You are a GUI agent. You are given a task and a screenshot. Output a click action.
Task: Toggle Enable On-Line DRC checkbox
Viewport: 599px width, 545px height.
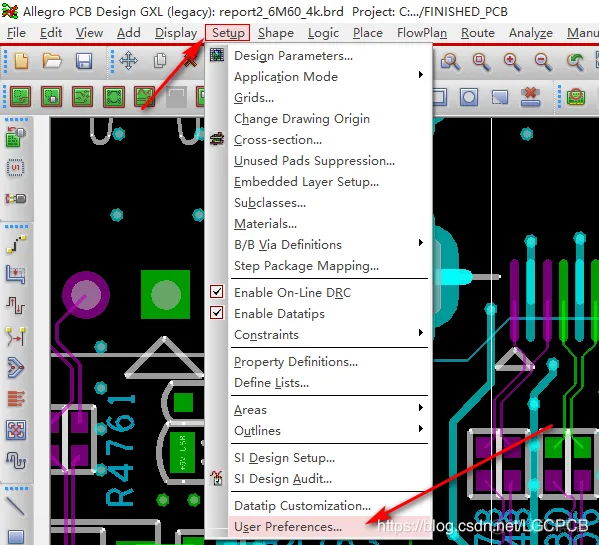pos(217,292)
